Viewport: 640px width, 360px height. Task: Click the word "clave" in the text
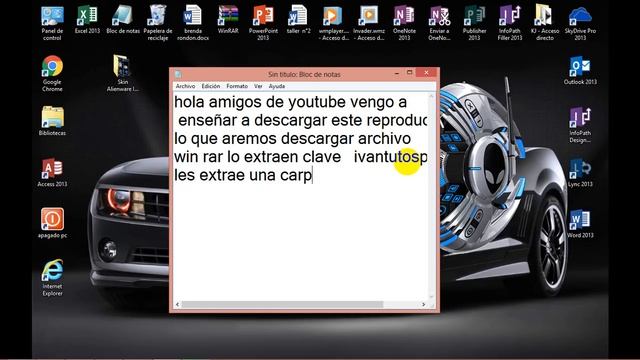(322, 157)
